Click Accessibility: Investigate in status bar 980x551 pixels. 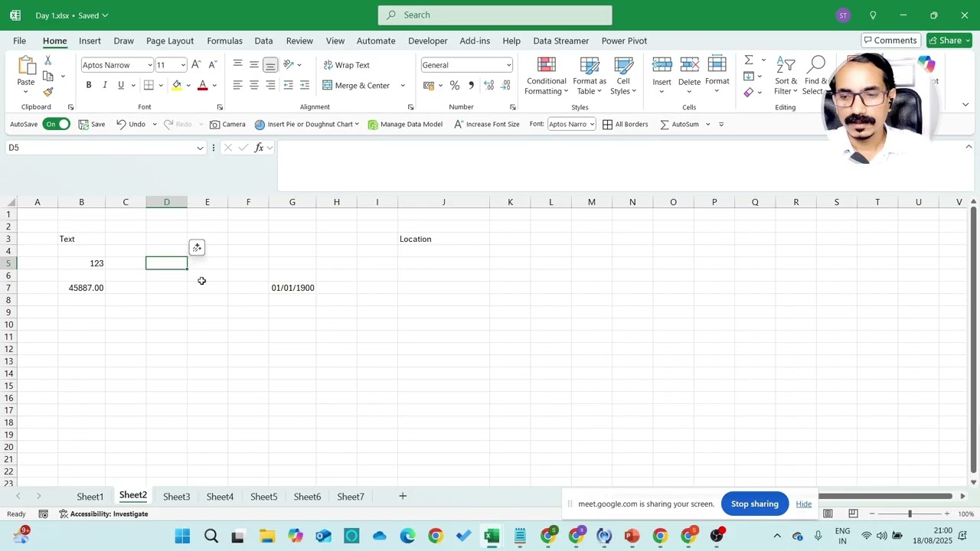pyautogui.click(x=103, y=514)
